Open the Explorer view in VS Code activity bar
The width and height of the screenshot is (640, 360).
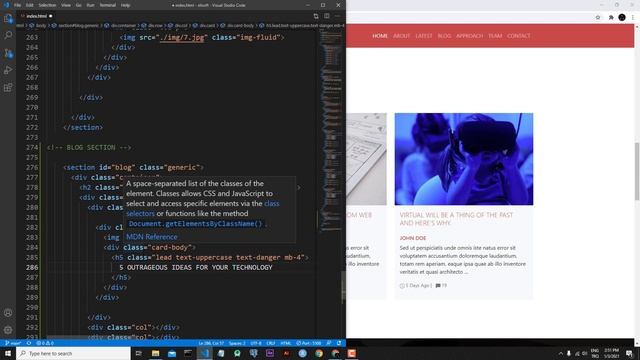8,18
